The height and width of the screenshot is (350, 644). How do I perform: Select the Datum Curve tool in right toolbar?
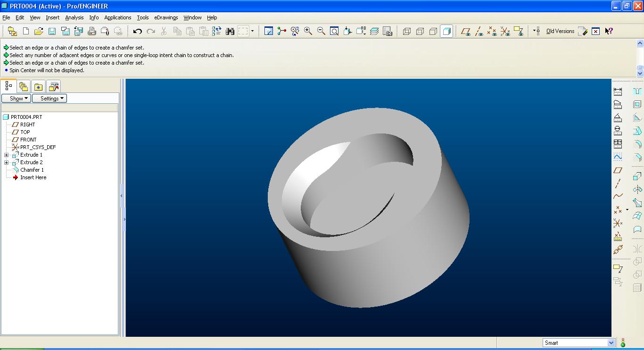(618, 196)
